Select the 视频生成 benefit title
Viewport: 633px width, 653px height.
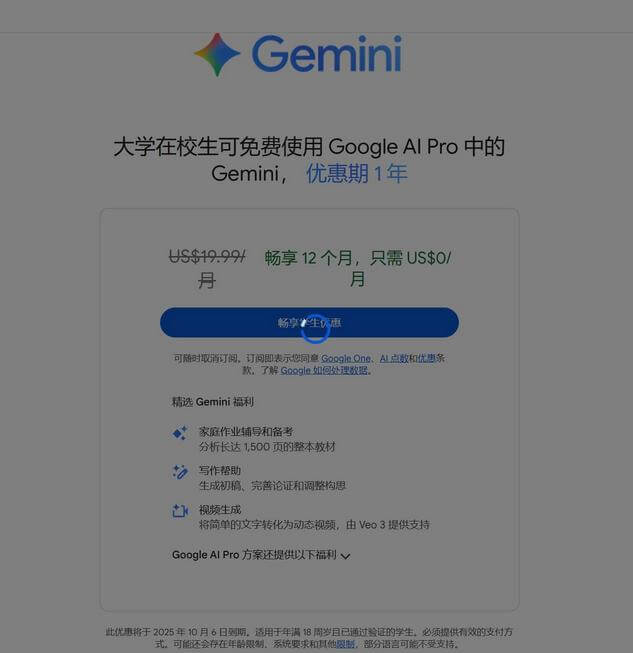pos(220,510)
